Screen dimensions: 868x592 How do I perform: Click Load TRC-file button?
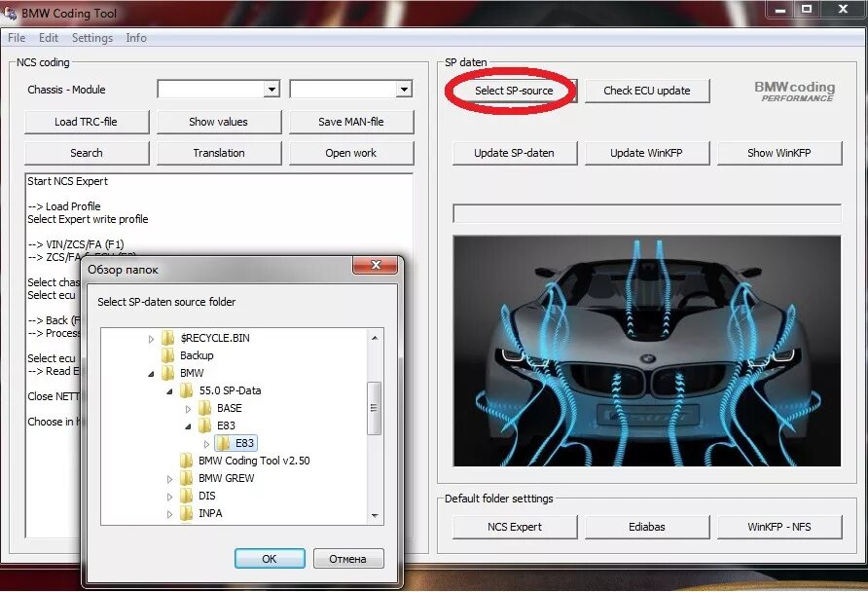pyautogui.click(x=87, y=122)
